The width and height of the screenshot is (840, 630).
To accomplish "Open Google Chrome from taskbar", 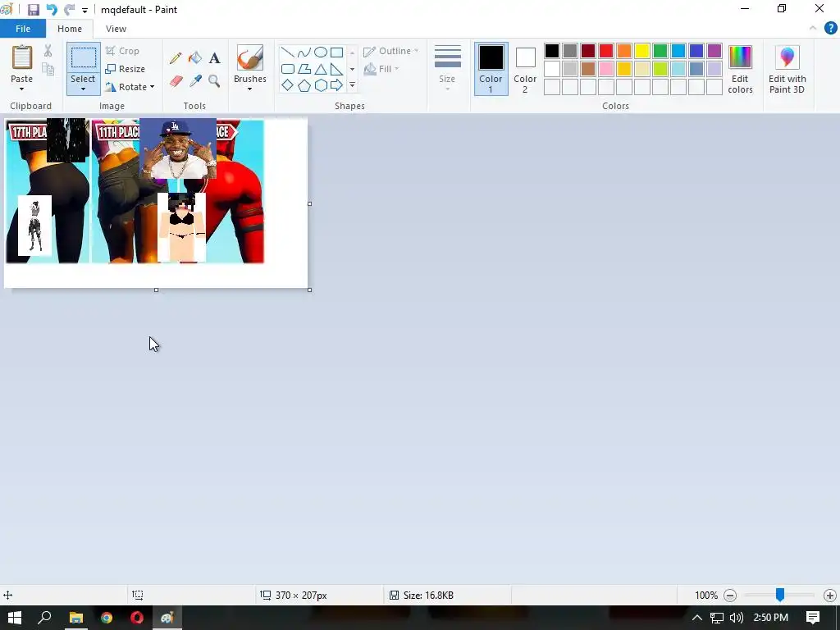I will pos(107,618).
